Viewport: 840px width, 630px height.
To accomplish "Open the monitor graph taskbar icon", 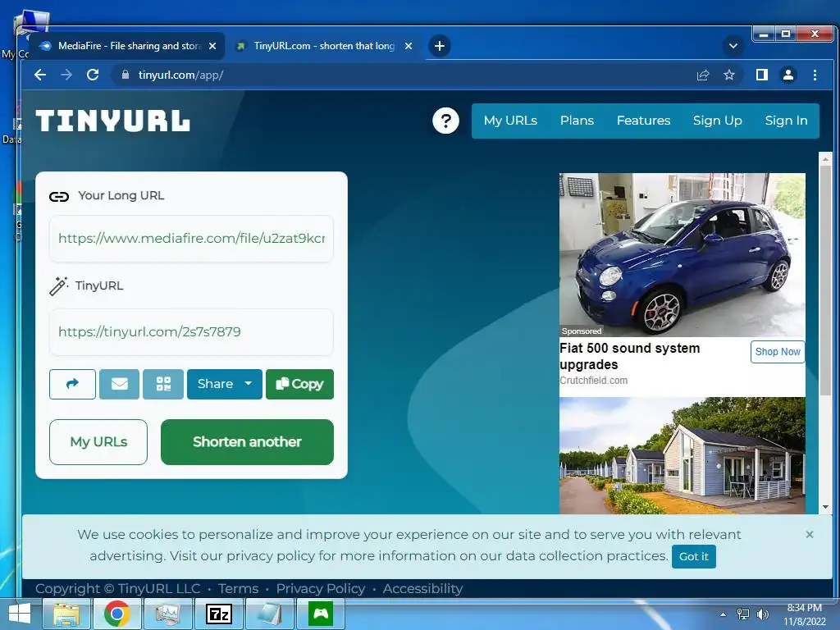I will (167, 614).
